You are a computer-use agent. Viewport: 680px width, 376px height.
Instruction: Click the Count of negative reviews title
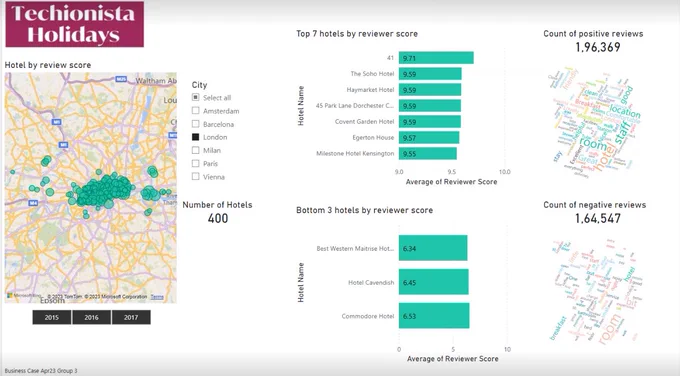(595, 205)
